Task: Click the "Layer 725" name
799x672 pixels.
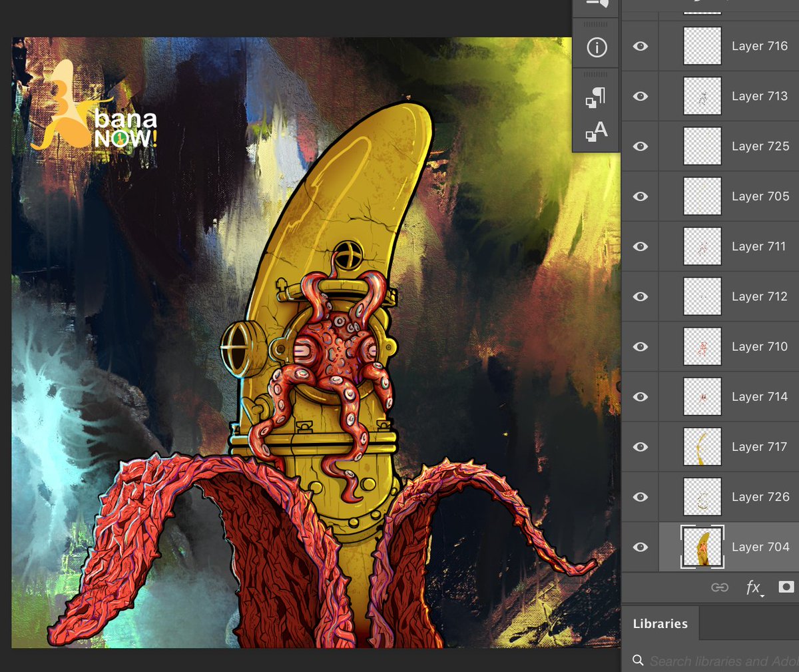Action: tap(760, 146)
